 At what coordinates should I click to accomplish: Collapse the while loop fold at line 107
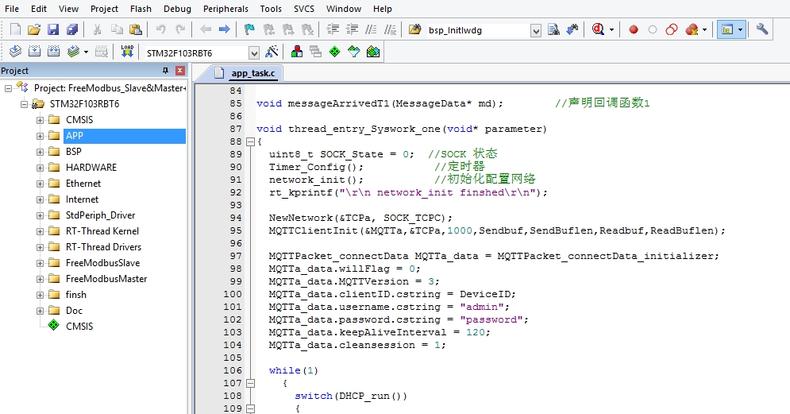250,383
